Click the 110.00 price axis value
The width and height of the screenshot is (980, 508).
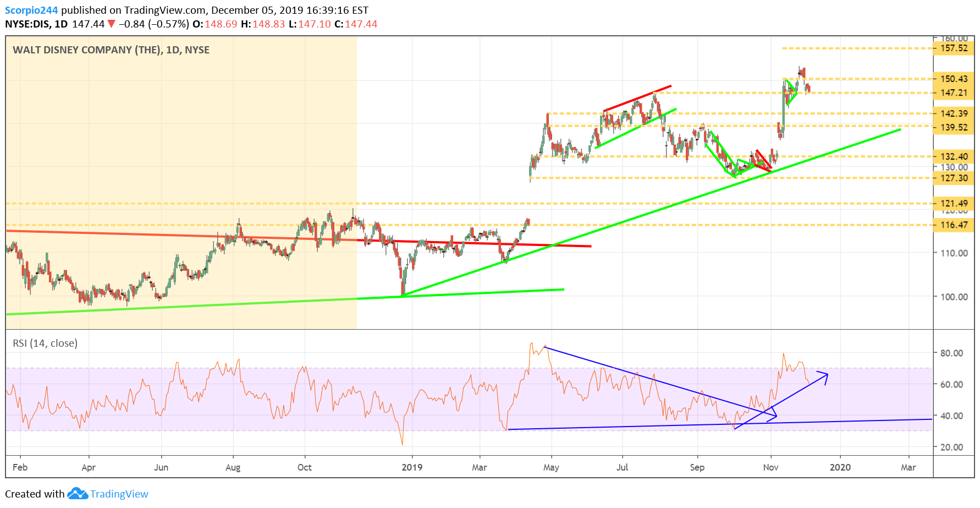coord(954,253)
